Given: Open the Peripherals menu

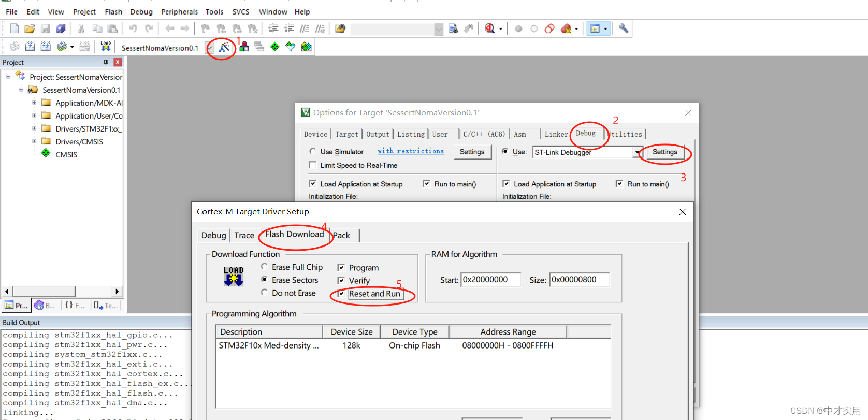Looking at the screenshot, I should tap(179, 11).
